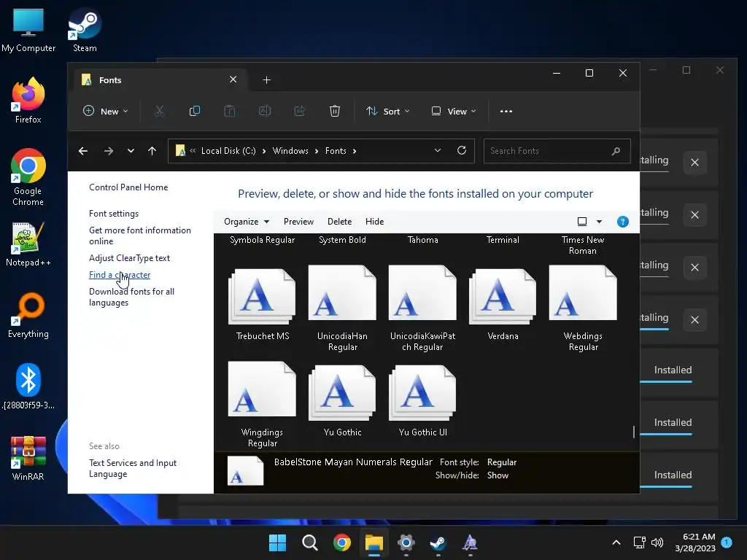Image resolution: width=747 pixels, height=560 pixels.
Task: Show hidden tray icons chevron
Action: click(616, 542)
